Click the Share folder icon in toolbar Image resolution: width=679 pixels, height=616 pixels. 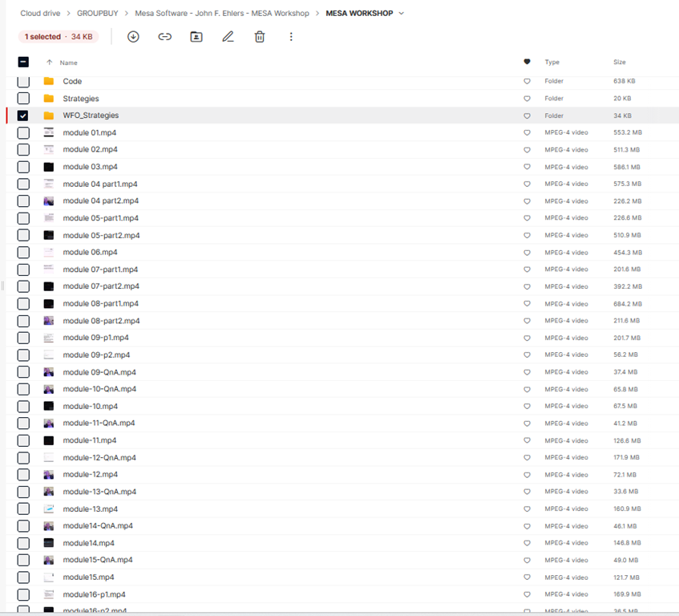tap(196, 37)
